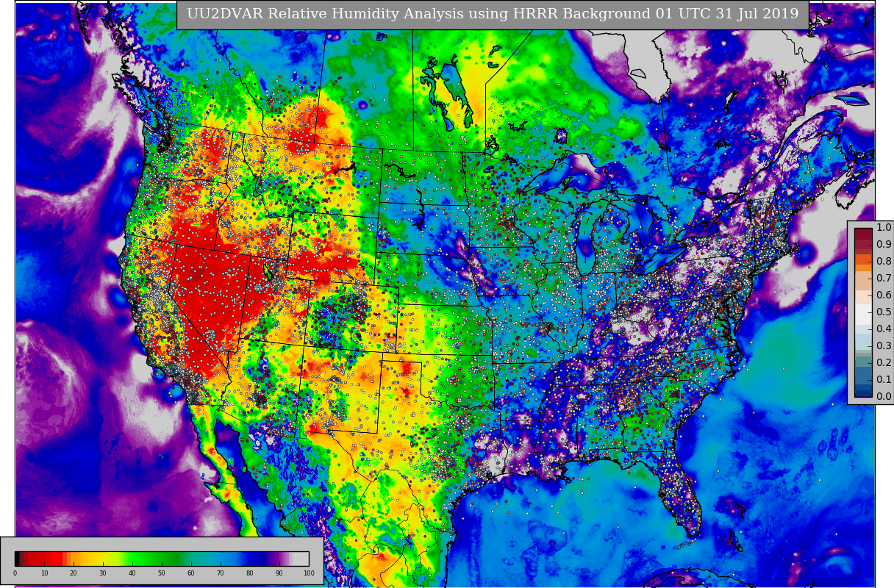Screen dimensions: 894x588
Task: Click the 0.4 label on vertical colorbar
Action: click(x=884, y=329)
